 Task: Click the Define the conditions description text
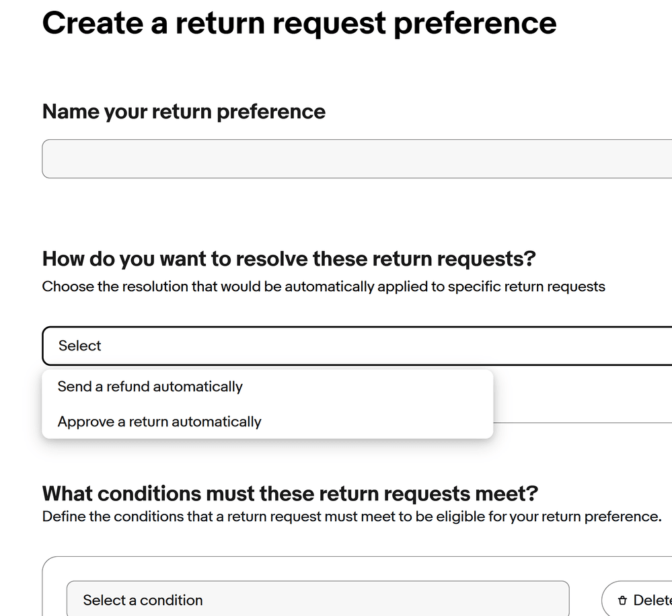click(x=352, y=516)
